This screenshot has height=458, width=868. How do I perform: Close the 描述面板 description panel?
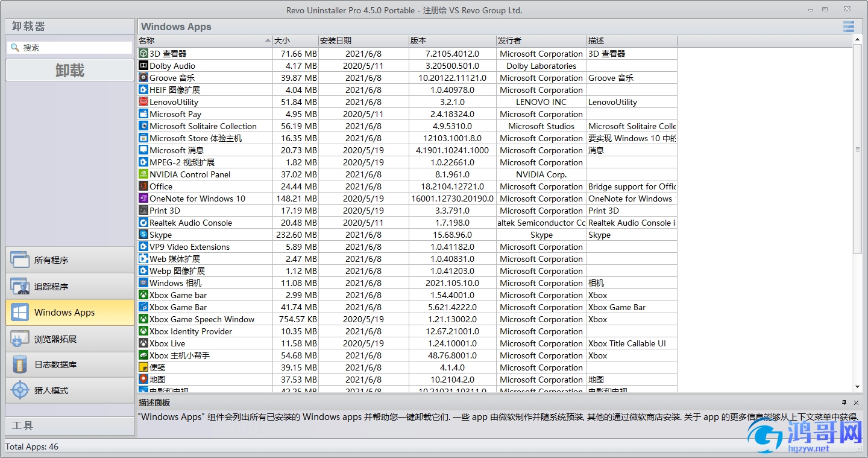[x=856, y=402]
